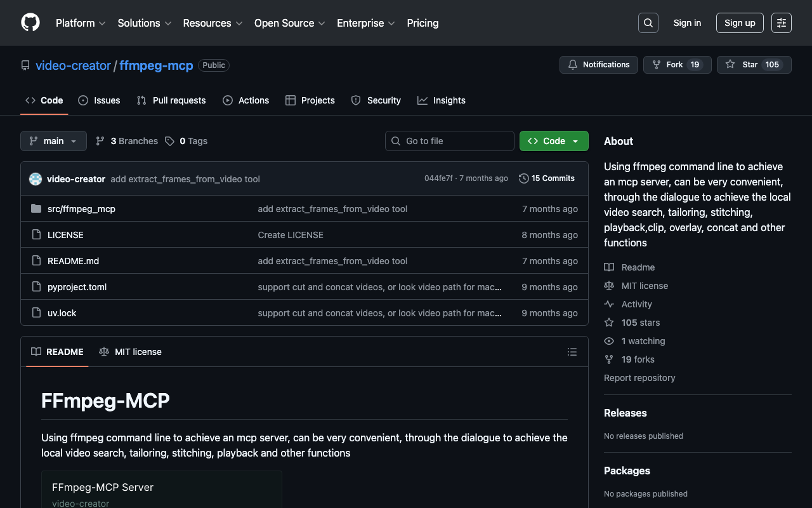The width and height of the screenshot is (812, 508).
Task: Click video-creator avatar in commit row
Action: [x=36, y=179]
